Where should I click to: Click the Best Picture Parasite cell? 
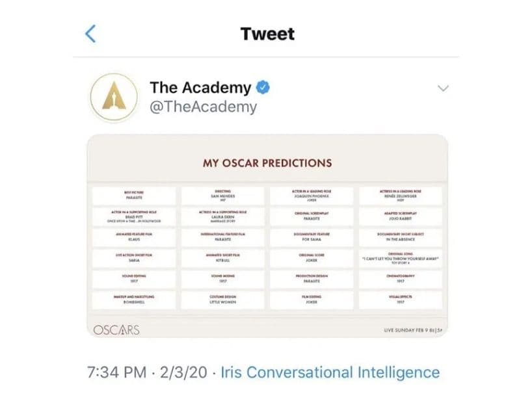135,196
